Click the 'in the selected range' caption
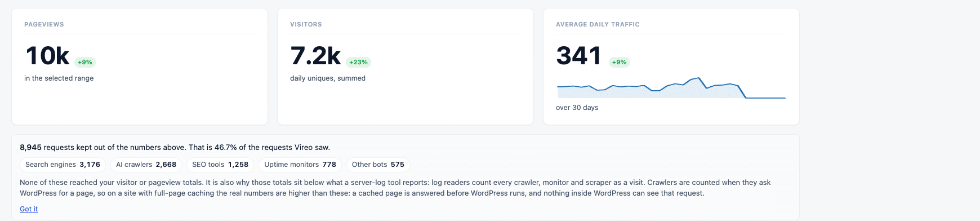Viewport: 980px width, 221px height. (x=59, y=78)
